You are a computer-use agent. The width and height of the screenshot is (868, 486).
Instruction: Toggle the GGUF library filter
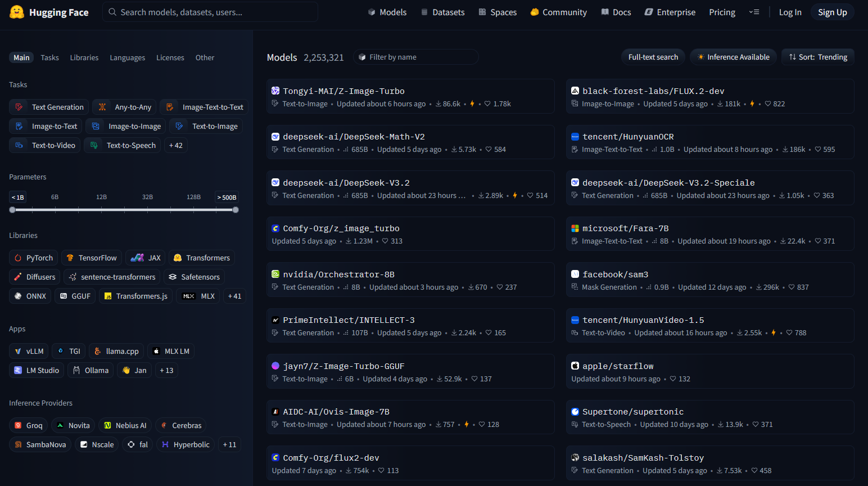[75, 296]
